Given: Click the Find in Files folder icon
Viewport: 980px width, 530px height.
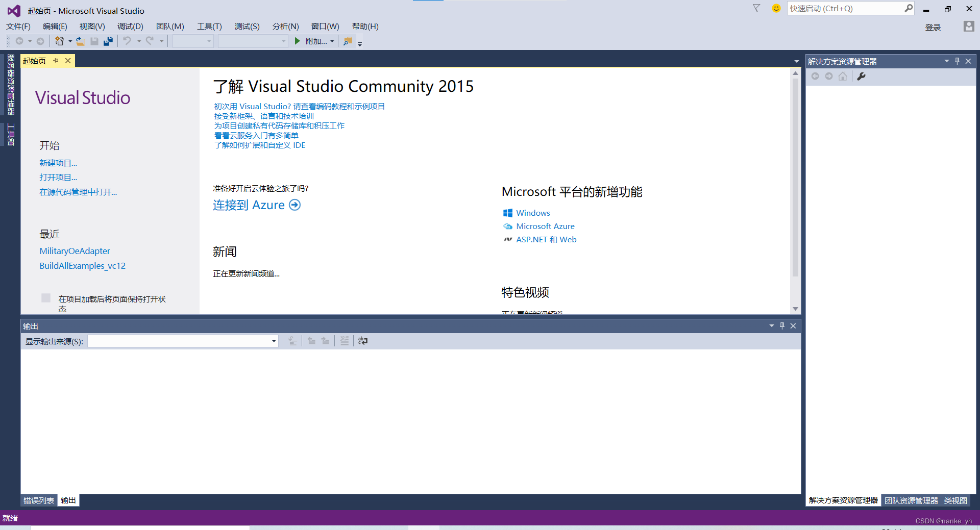Looking at the screenshot, I should 348,41.
